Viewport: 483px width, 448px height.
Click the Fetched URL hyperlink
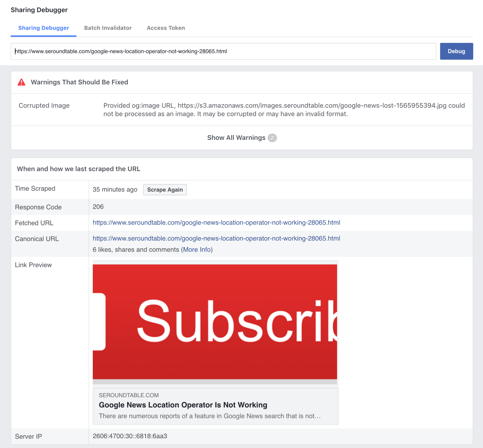tap(216, 223)
